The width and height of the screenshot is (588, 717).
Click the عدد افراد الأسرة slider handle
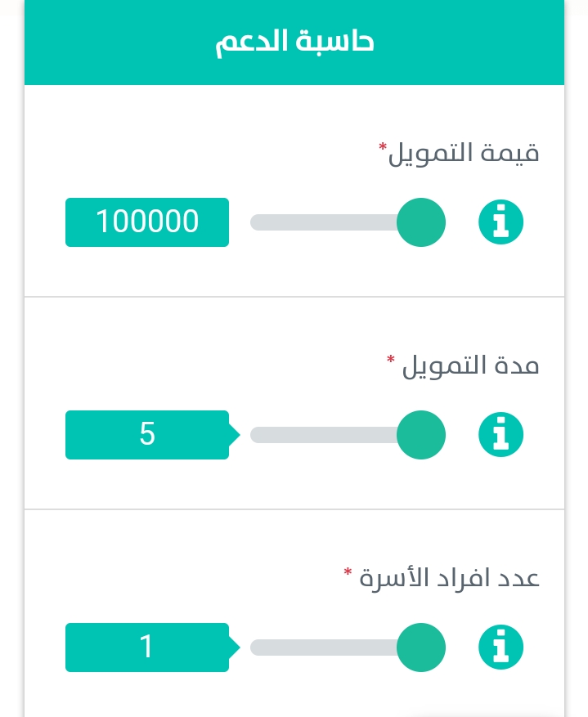point(420,647)
